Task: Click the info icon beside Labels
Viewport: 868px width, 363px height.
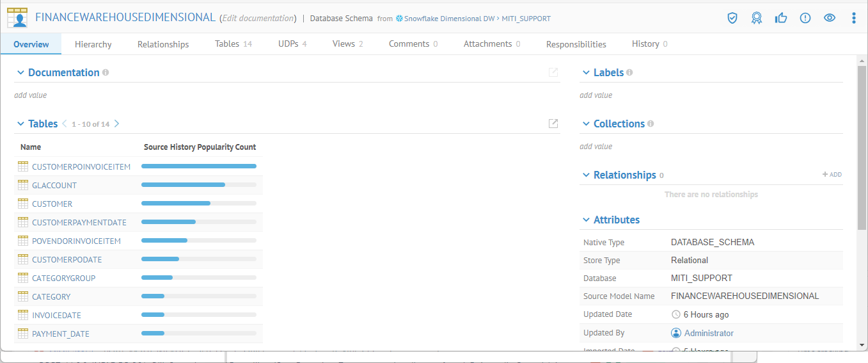Action: pos(629,73)
